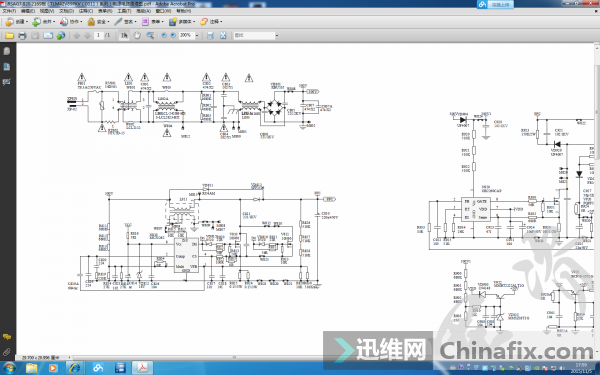600x375 pixels.
Task: Click the speaker volume tray icon
Action: (x=562, y=368)
